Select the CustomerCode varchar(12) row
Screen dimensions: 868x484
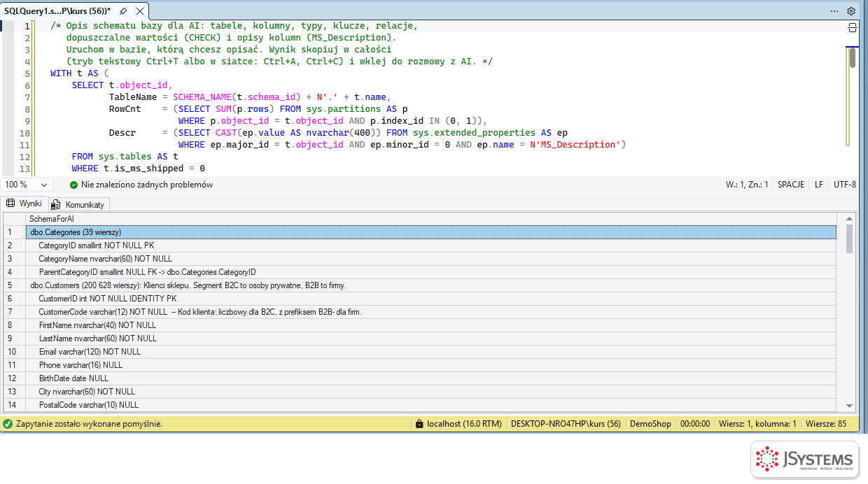point(431,312)
